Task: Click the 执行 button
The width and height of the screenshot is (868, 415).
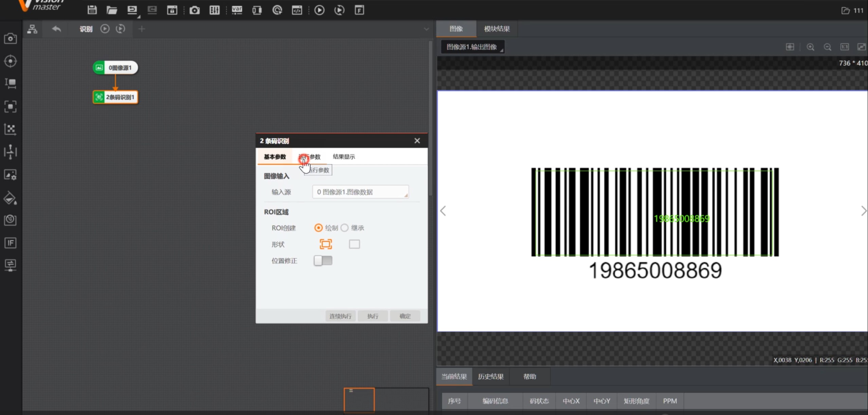Action: (x=373, y=316)
